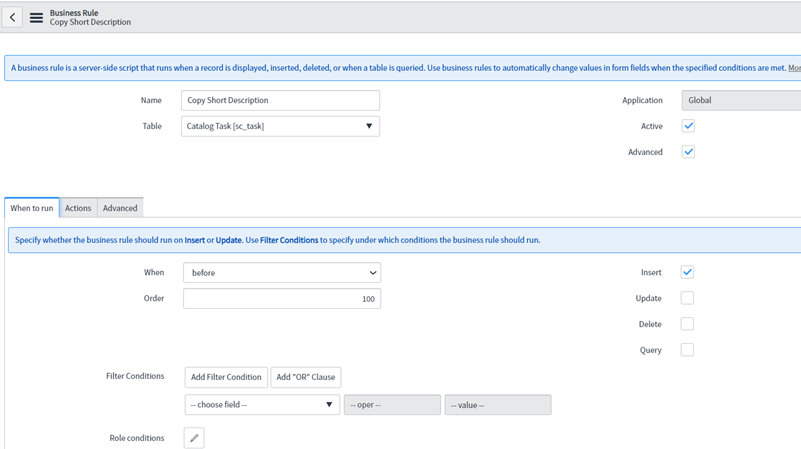The height and width of the screenshot is (449, 801).
Task: Click the Order input field
Action: [x=282, y=299]
